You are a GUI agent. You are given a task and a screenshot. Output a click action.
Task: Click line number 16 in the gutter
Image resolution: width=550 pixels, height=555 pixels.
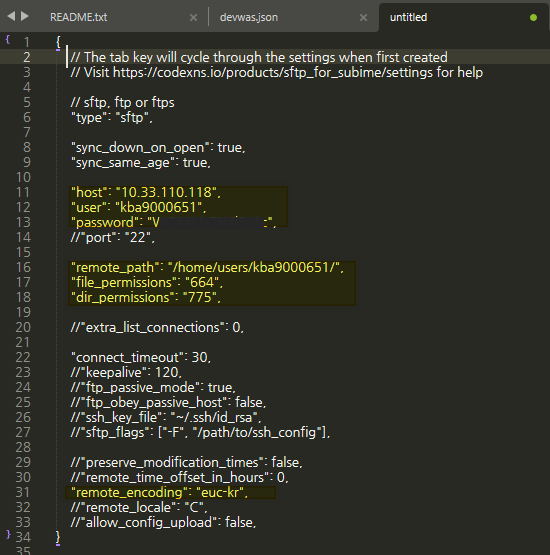23,268
